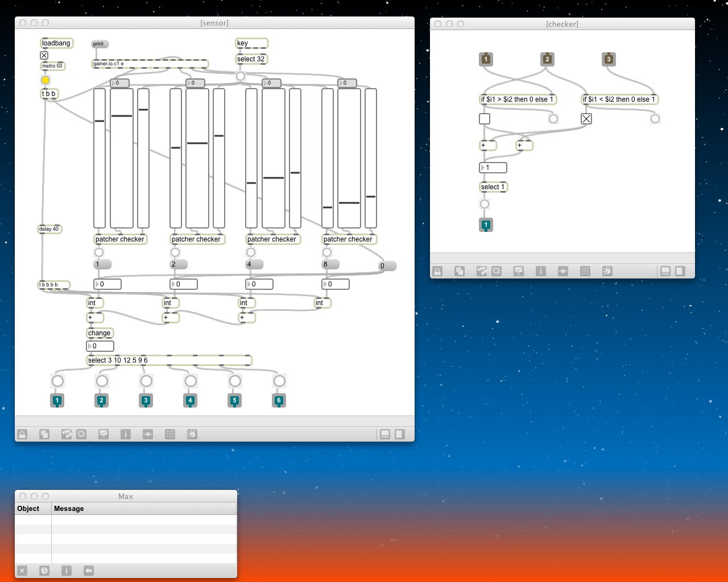
Task: Open presentation mode in sensor window toolbar
Action: tap(104, 434)
